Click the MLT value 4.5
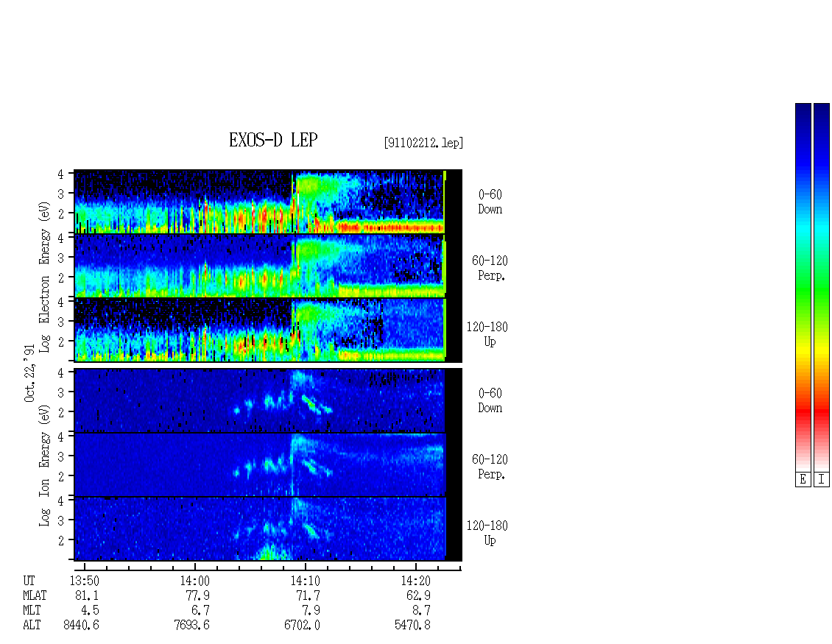The height and width of the screenshot is (644, 832). (x=90, y=611)
